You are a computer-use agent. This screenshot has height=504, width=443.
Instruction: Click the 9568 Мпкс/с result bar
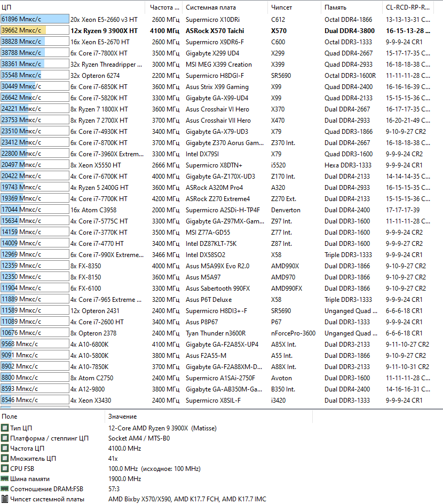pyautogui.click(x=35, y=344)
